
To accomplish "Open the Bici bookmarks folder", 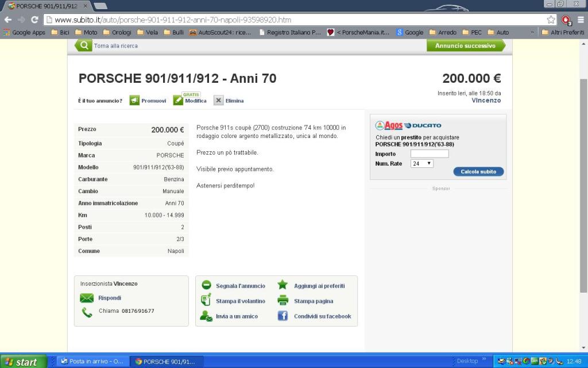I will [60, 32].
